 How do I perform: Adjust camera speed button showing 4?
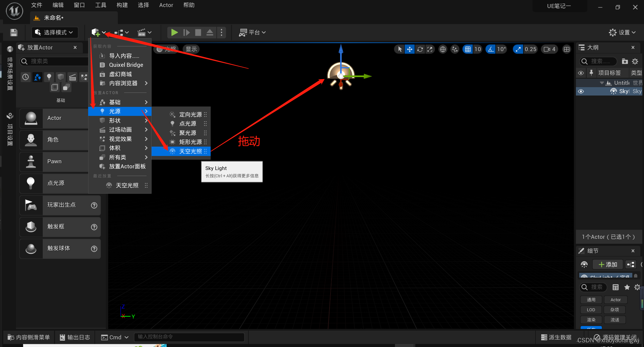point(550,49)
